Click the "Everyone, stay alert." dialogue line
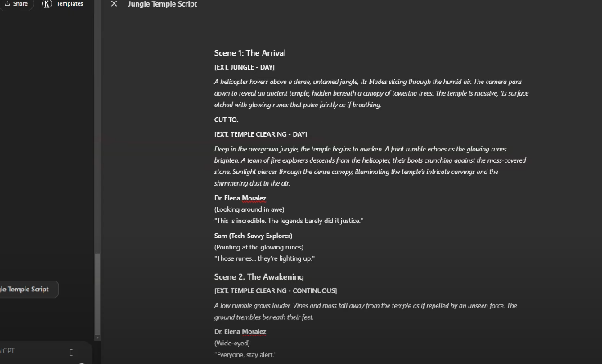 245,355
